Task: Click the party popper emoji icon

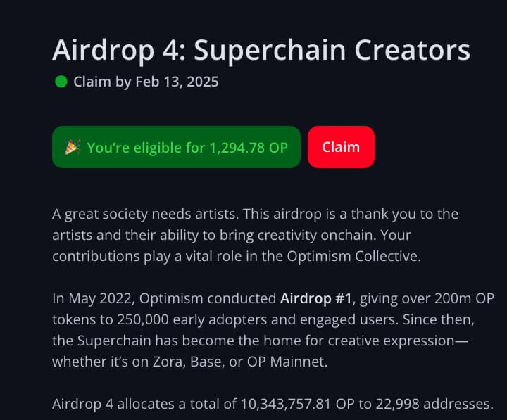Action: point(72,147)
